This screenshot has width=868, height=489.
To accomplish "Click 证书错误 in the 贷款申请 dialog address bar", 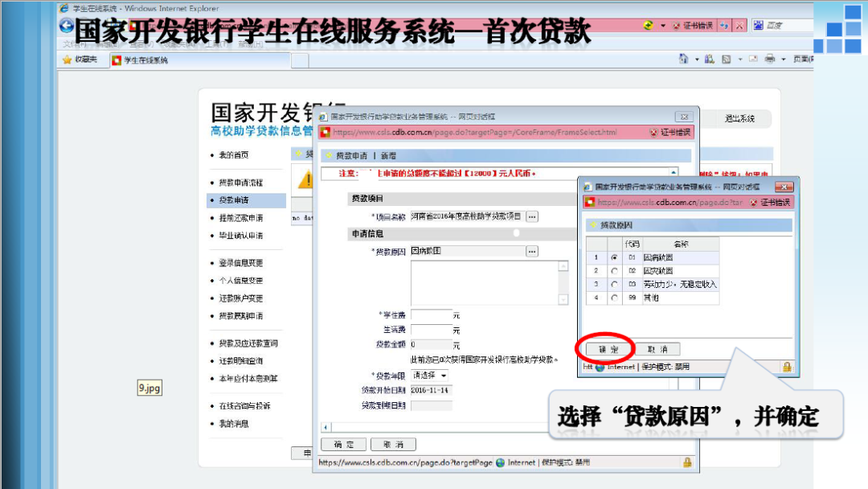I will click(x=669, y=133).
